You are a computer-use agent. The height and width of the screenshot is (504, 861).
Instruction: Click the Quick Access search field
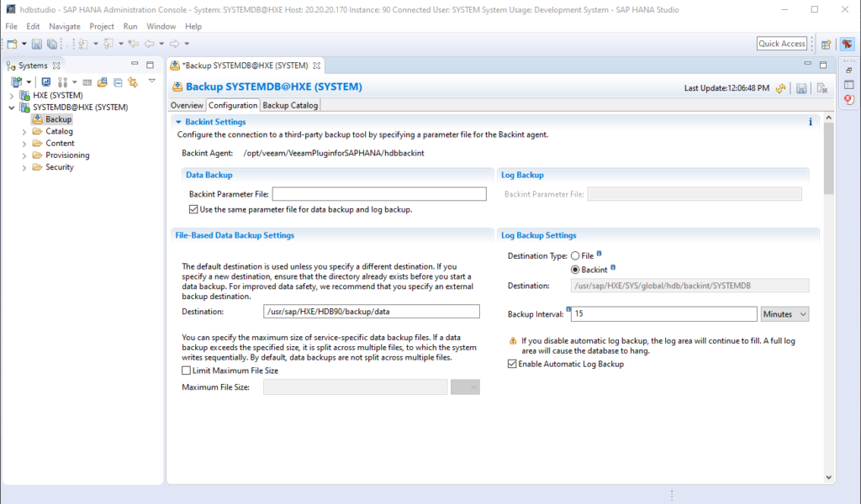[782, 44]
